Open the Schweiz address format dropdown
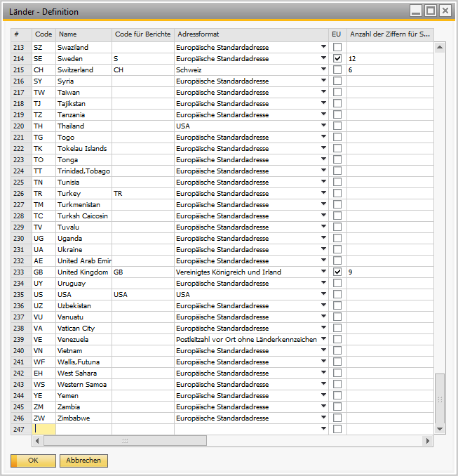The height and width of the screenshot is (476, 458). 323,70
